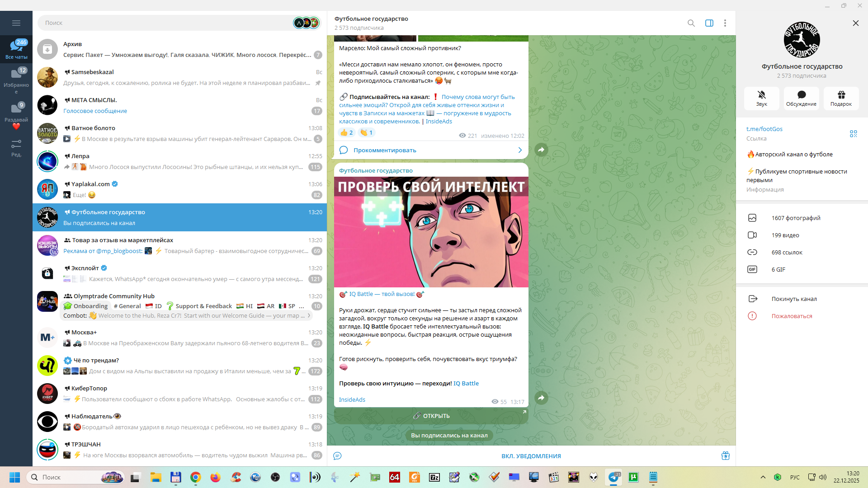Open the hamburger main menu

coord(16,23)
